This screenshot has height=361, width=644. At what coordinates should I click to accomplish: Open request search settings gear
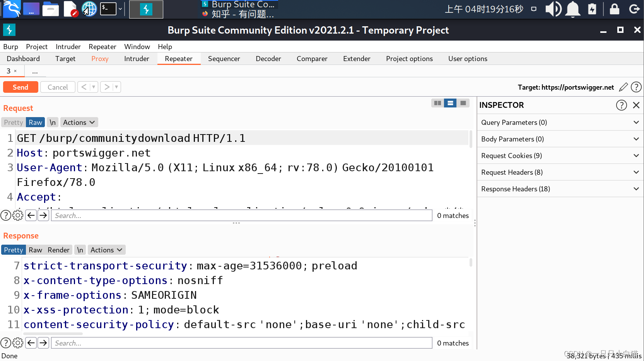(18, 215)
